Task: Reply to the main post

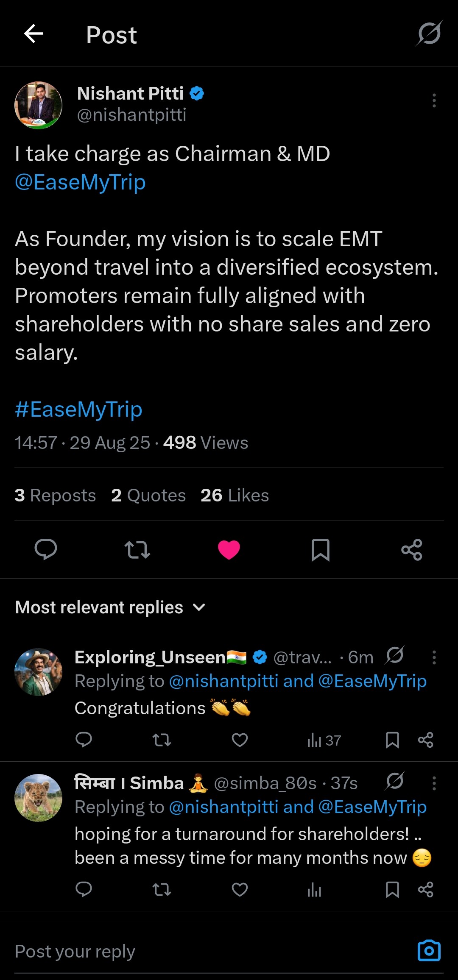Action: (46, 549)
